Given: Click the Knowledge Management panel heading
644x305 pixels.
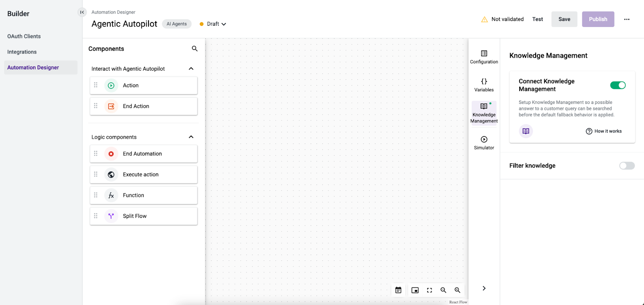Looking at the screenshot, I should point(548,55).
